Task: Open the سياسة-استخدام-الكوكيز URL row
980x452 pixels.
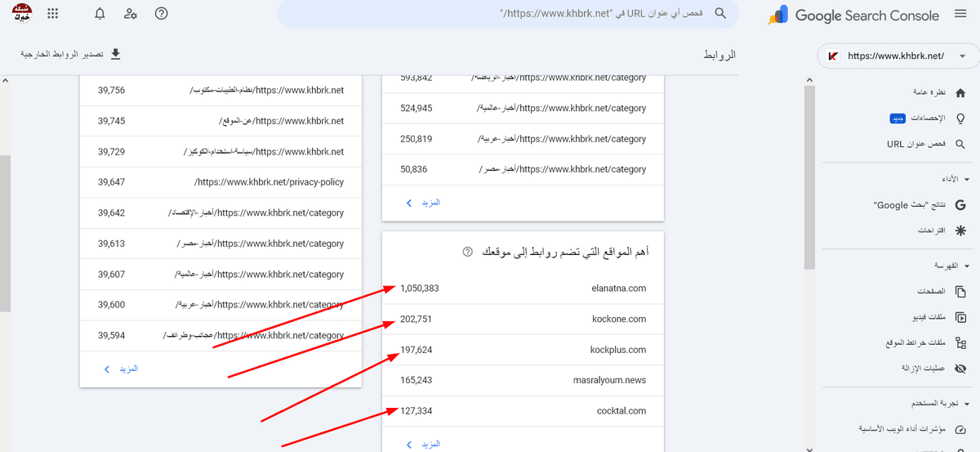Action: coord(220,152)
